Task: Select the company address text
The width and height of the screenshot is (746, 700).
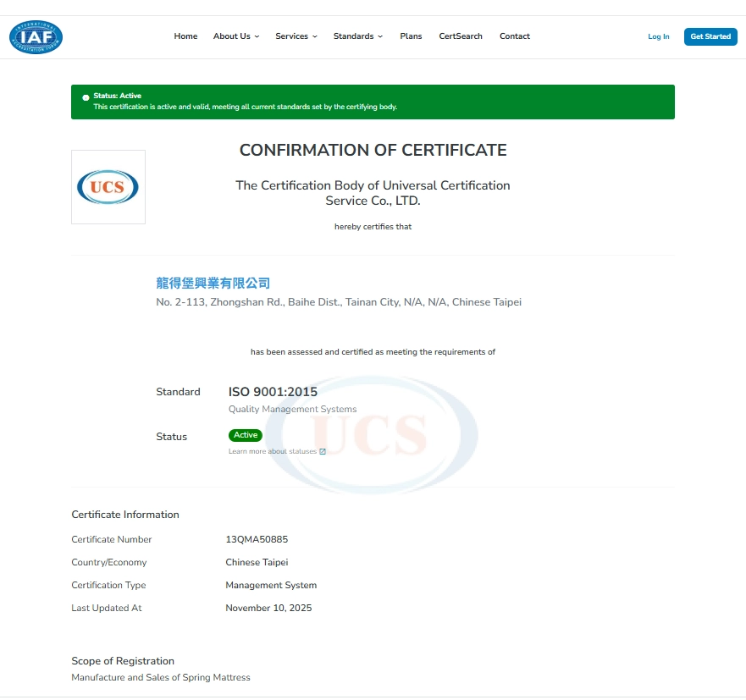Action: 338,302
